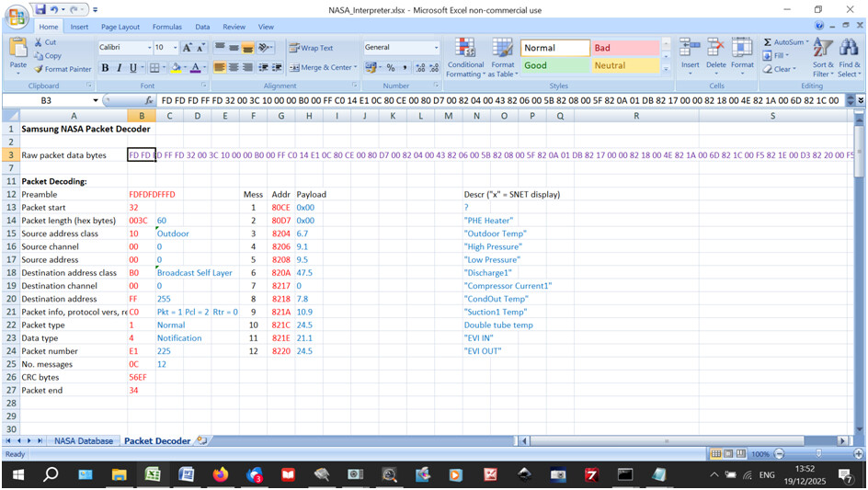Viewport: 868px width, 490px height.
Task: Apply the Good cell style
Action: [554, 66]
